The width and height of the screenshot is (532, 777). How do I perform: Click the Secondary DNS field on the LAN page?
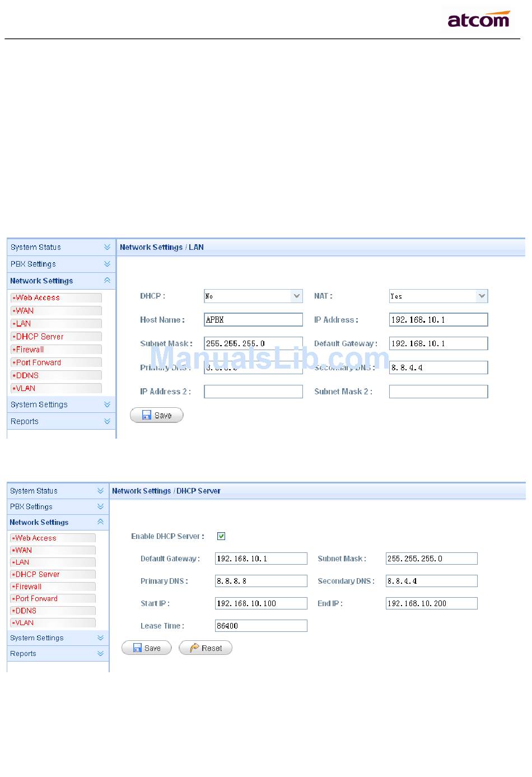438,367
